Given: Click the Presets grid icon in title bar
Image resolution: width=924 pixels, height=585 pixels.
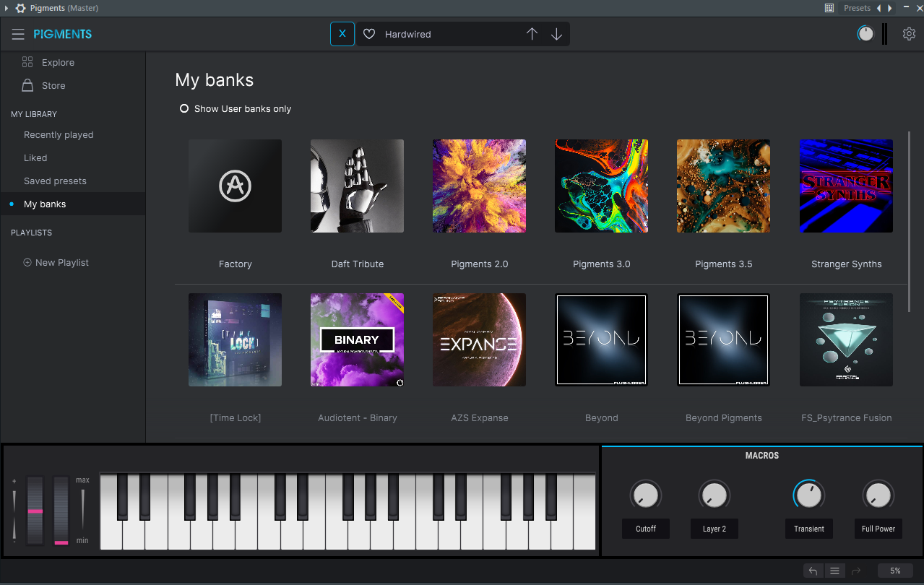Looking at the screenshot, I should pos(829,8).
